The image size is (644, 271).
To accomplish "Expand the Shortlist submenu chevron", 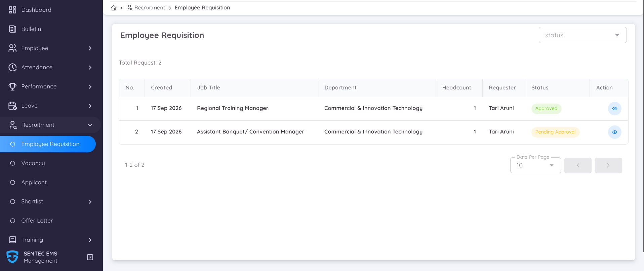I will click(x=90, y=202).
